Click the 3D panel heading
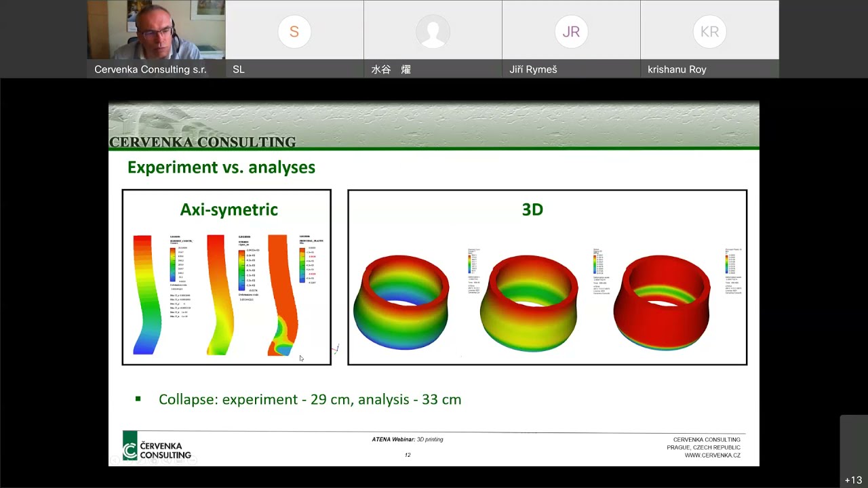The height and width of the screenshot is (488, 868). coord(532,209)
